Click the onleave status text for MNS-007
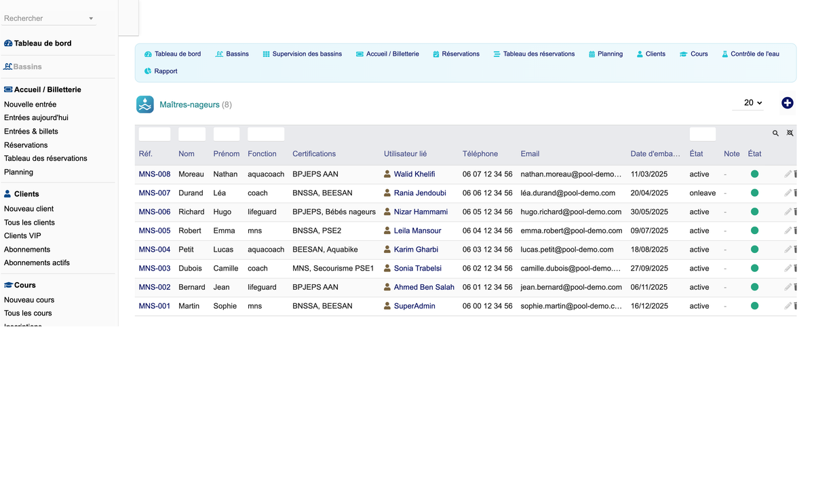The image size is (814, 504). 703,193
